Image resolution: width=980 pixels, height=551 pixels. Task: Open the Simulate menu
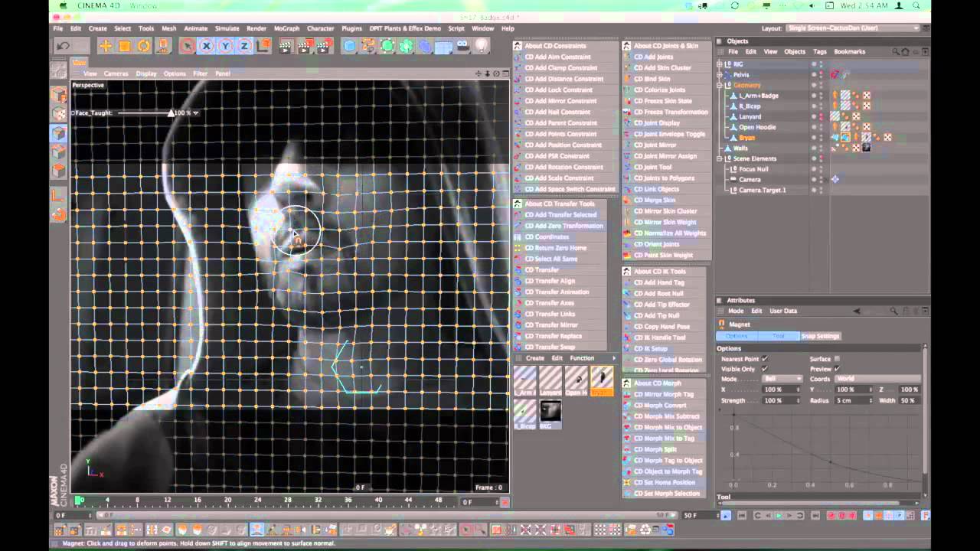click(x=227, y=28)
